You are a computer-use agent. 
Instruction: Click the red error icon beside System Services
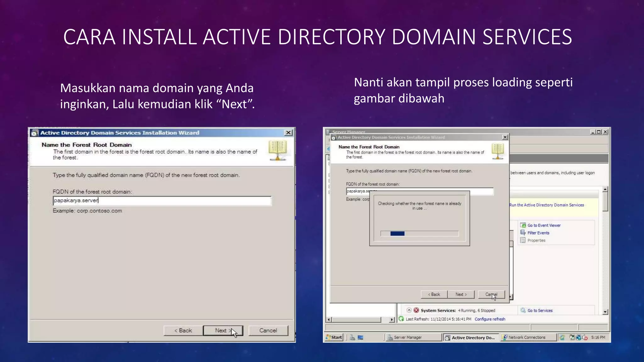click(x=416, y=310)
